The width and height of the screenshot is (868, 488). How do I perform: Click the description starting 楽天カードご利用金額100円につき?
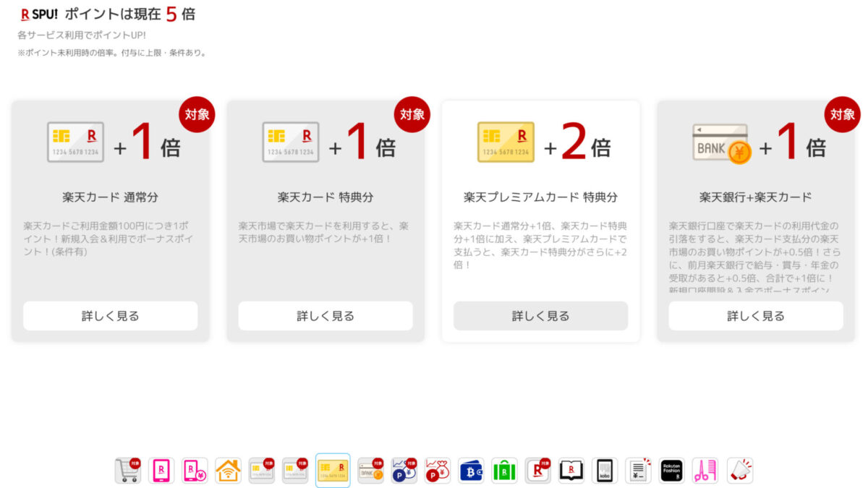(109, 239)
